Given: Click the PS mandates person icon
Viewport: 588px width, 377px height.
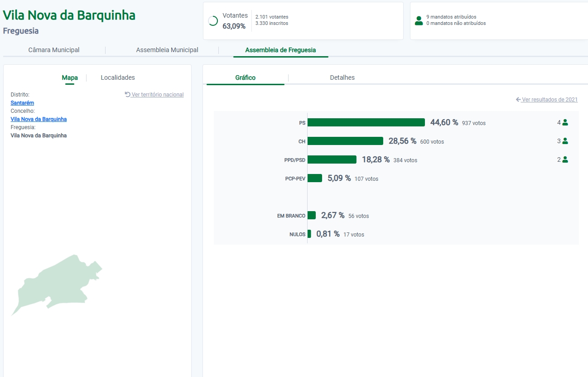Looking at the screenshot, I should click(565, 122).
